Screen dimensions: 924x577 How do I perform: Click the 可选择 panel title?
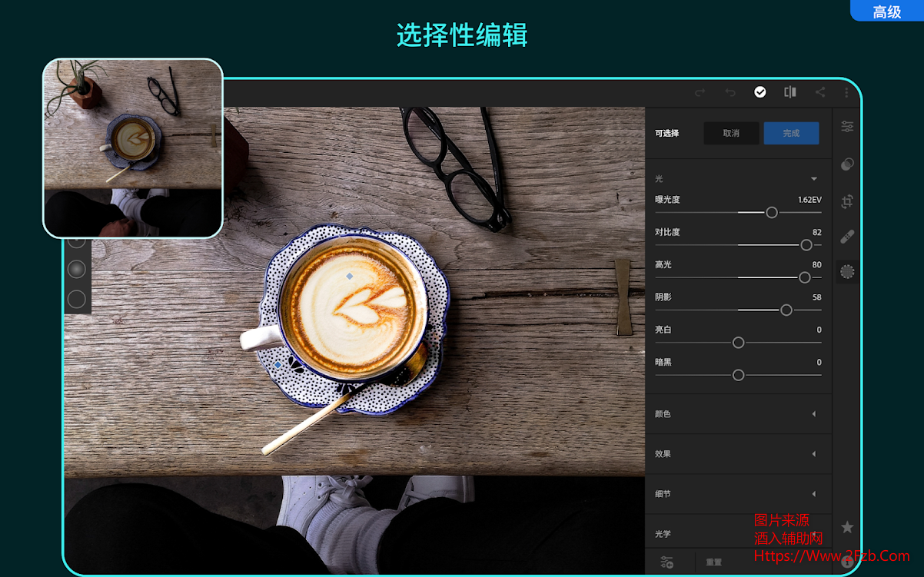coord(667,134)
